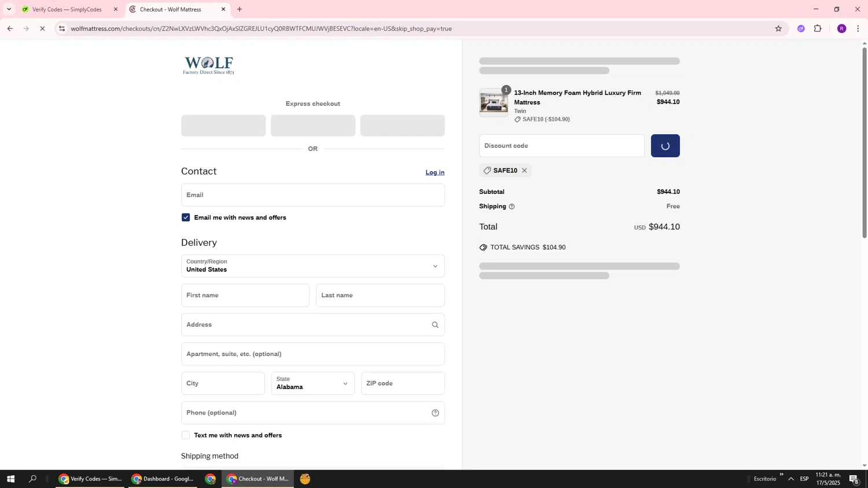Click the address search magnifier icon
The image size is (868, 488).
pos(435,325)
